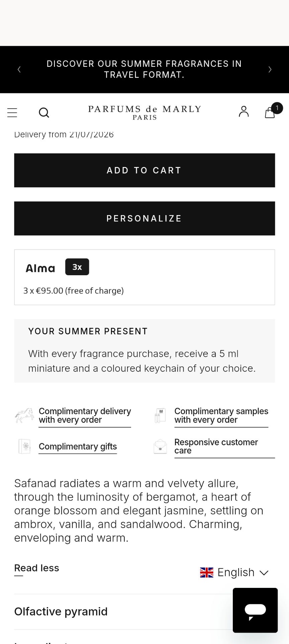The height and width of the screenshot is (644, 289).
Task: Show previous announcement banner slide
Action: tap(19, 69)
